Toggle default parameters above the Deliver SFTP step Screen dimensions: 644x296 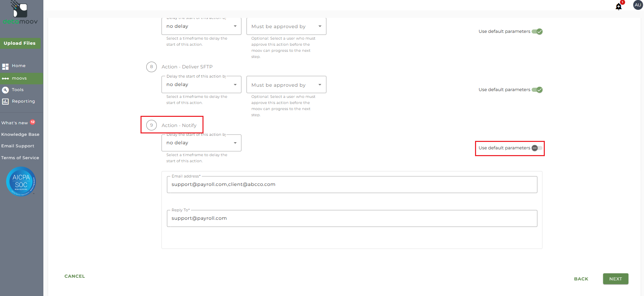click(537, 31)
